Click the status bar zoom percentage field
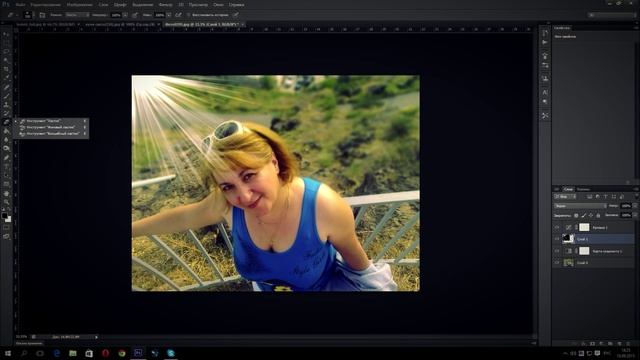The height and width of the screenshot is (360, 640). click(x=22, y=337)
